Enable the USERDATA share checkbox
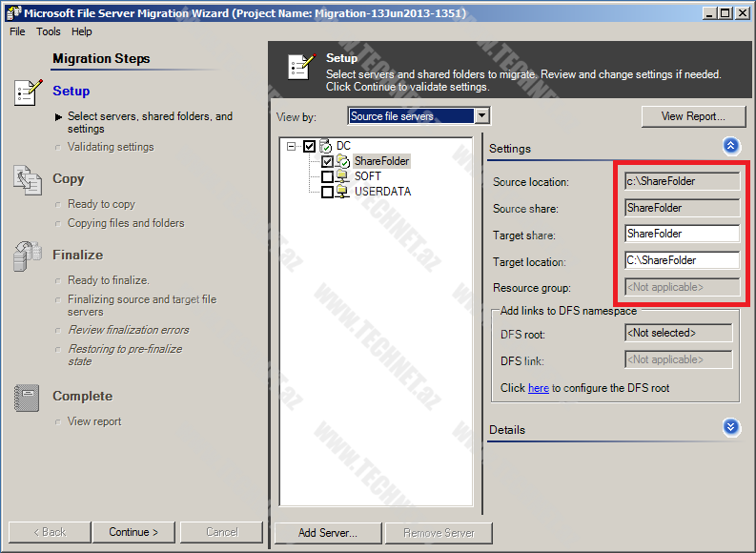Image resolution: width=756 pixels, height=553 pixels. (x=327, y=193)
